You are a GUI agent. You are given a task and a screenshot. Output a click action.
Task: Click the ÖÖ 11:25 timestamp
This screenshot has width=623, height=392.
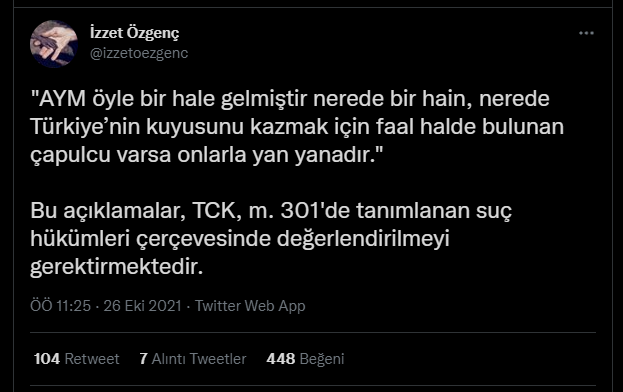pyautogui.click(x=60, y=306)
